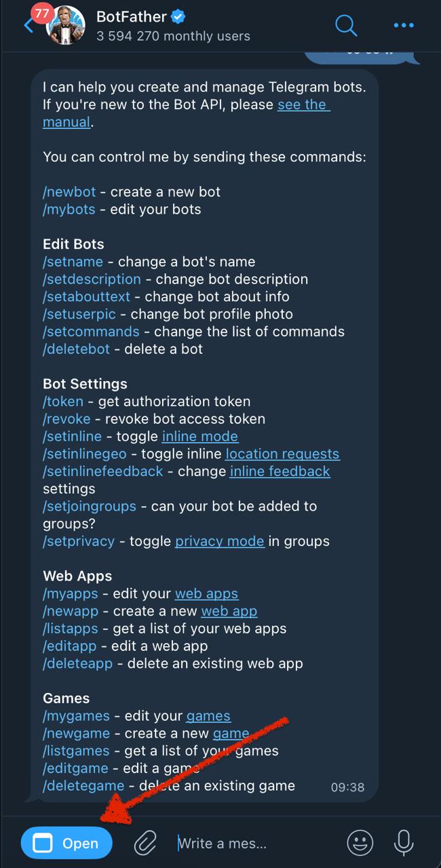Image resolution: width=441 pixels, height=868 pixels.
Task: Open the 'inline mode' help link
Action: 199,436
